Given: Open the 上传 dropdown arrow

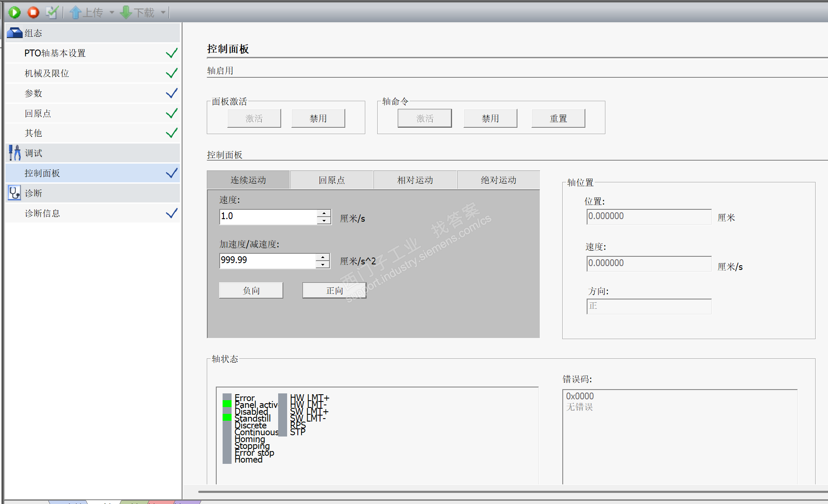Looking at the screenshot, I should (112, 13).
